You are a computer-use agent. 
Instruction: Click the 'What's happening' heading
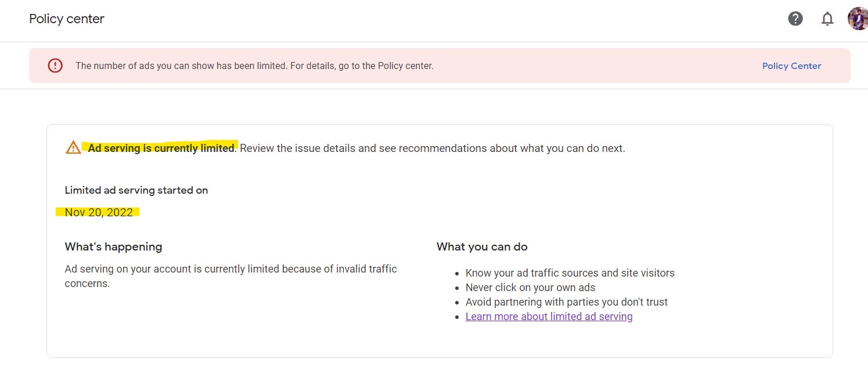(113, 246)
